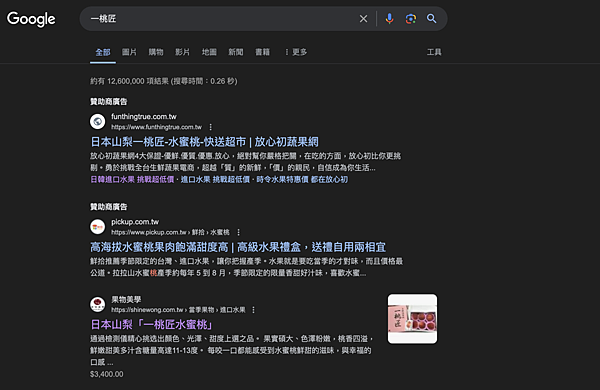Open three-dot menu beside funthingtrue URL
This screenshot has height=390, width=600.
click(x=210, y=127)
